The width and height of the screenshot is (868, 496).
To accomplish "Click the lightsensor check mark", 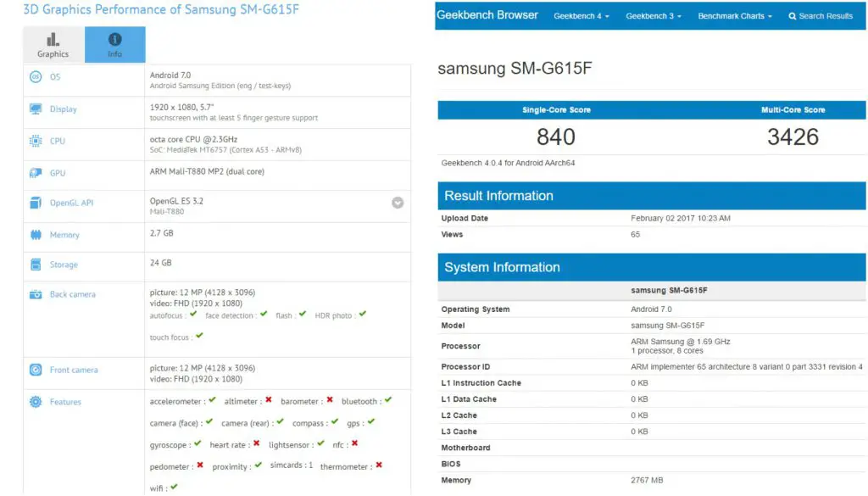I will click(x=320, y=443).
